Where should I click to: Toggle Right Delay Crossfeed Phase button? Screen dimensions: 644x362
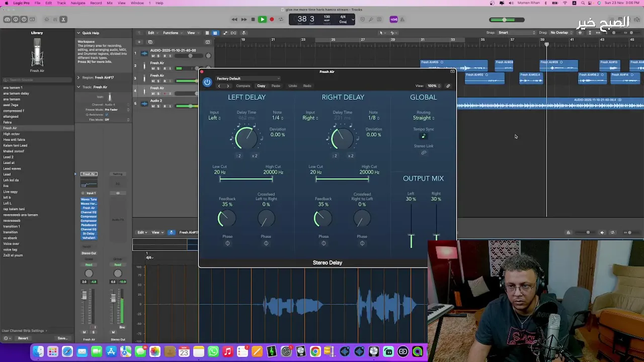click(362, 243)
